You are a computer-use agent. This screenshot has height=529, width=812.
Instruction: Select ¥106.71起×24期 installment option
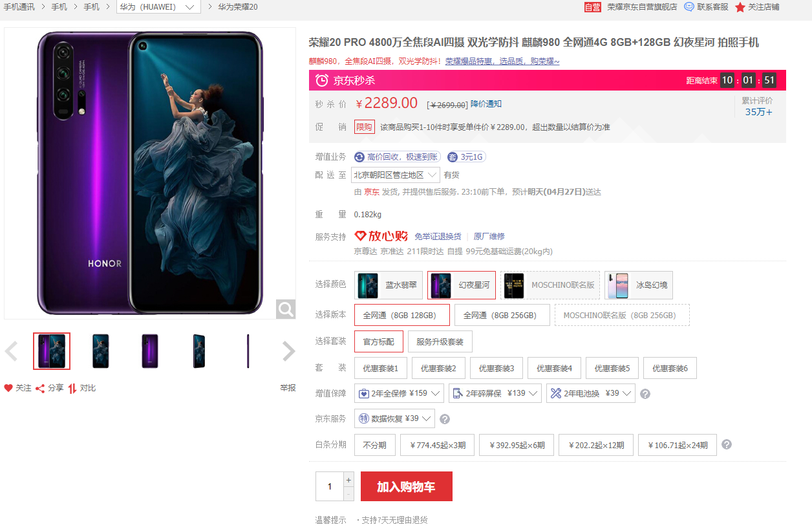click(x=678, y=445)
